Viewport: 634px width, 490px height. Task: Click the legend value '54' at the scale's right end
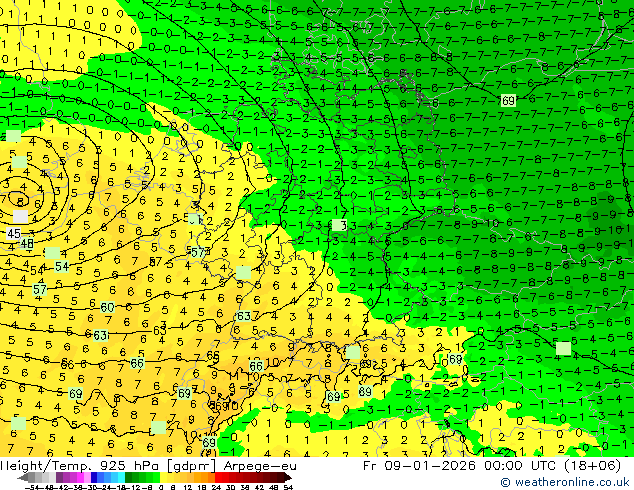[288, 487]
